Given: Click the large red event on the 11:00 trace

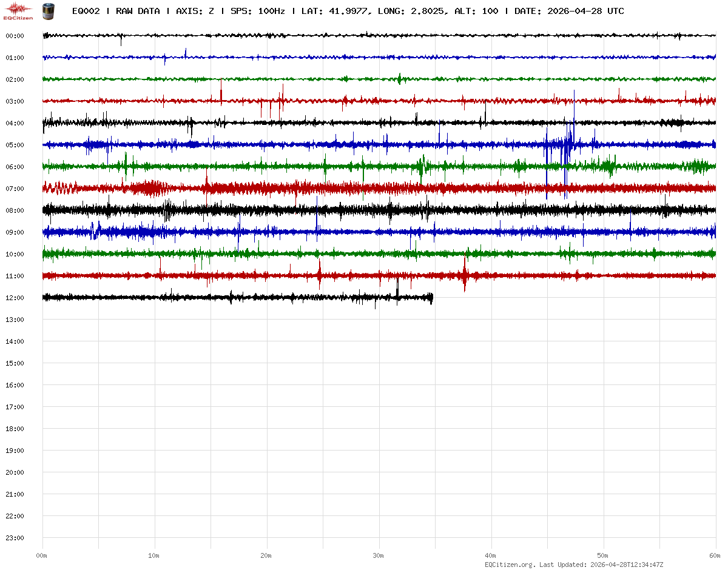Looking at the screenshot, I should (x=465, y=275).
